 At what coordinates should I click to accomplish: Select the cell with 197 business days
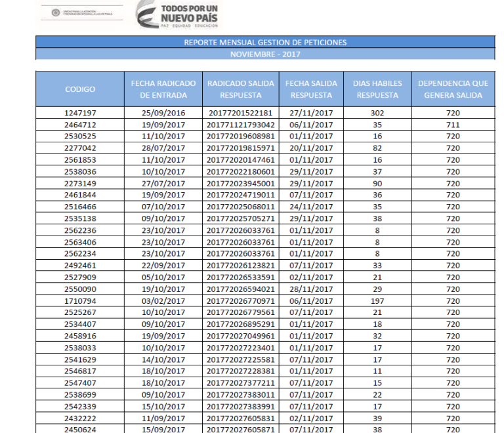pyautogui.click(x=377, y=301)
